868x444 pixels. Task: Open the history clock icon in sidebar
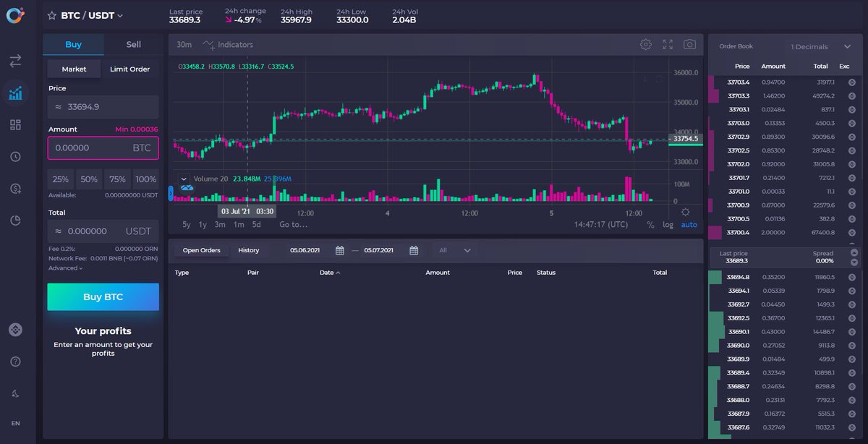click(x=15, y=156)
